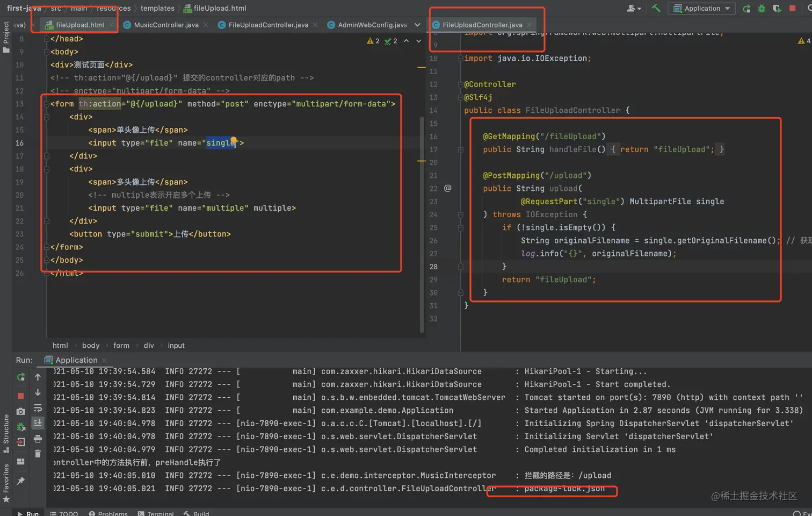Stop the running Application in top toolbar
812x516 pixels.
click(x=792, y=9)
